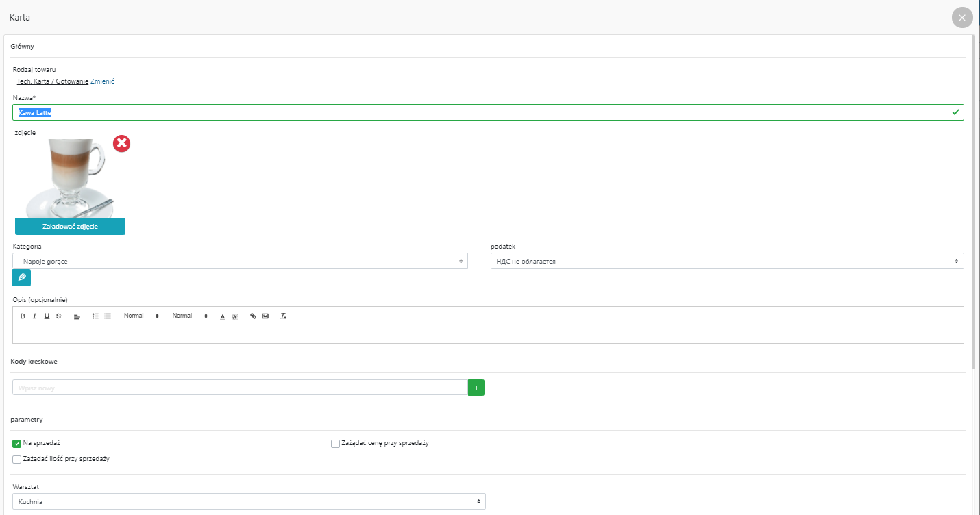
Task: Open the text color picker in editor
Action: tap(222, 316)
